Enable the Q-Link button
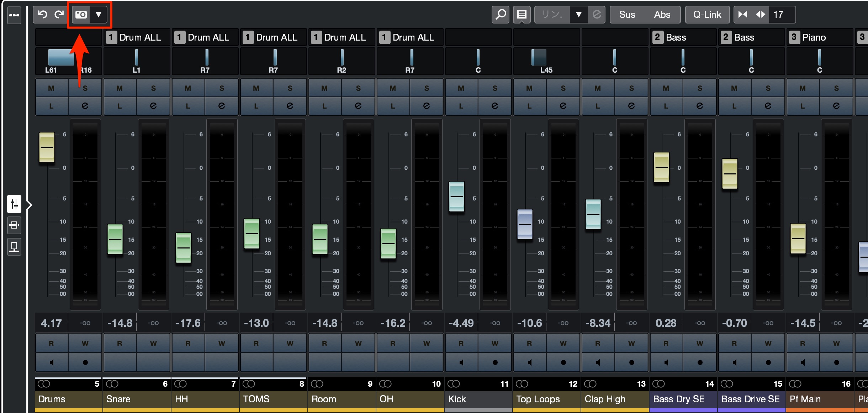The height and width of the screenshot is (413, 868). tap(707, 15)
